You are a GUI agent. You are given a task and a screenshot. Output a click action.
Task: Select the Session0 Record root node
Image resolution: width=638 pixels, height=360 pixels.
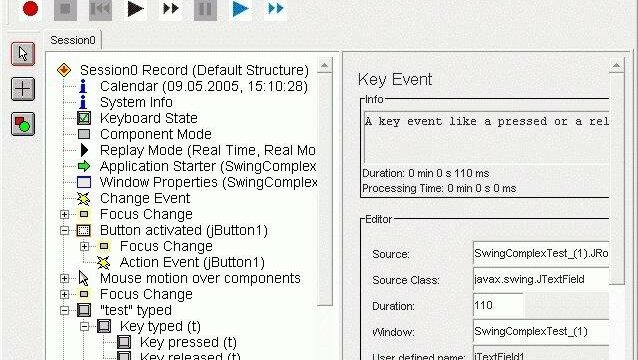click(x=194, y=70)
